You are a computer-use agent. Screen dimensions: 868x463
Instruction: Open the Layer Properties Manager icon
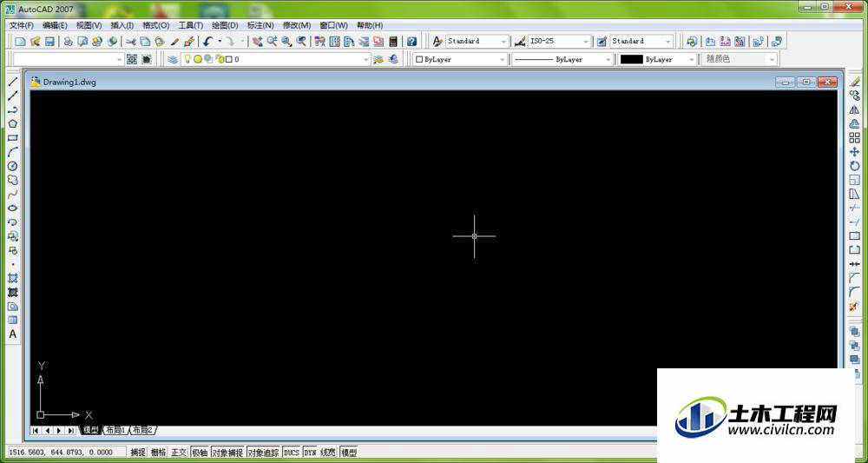[173, 59]
